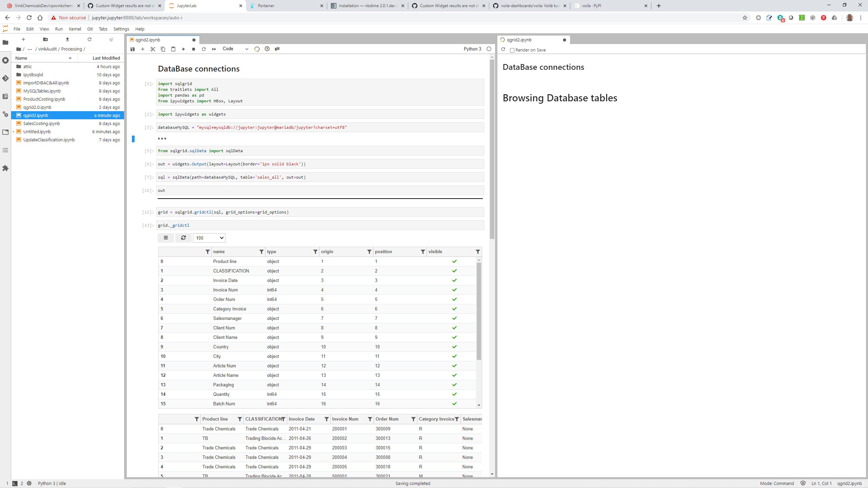Refresh the grid control table
The width and height of the screenshot is (868, 488).
point(183,238)
